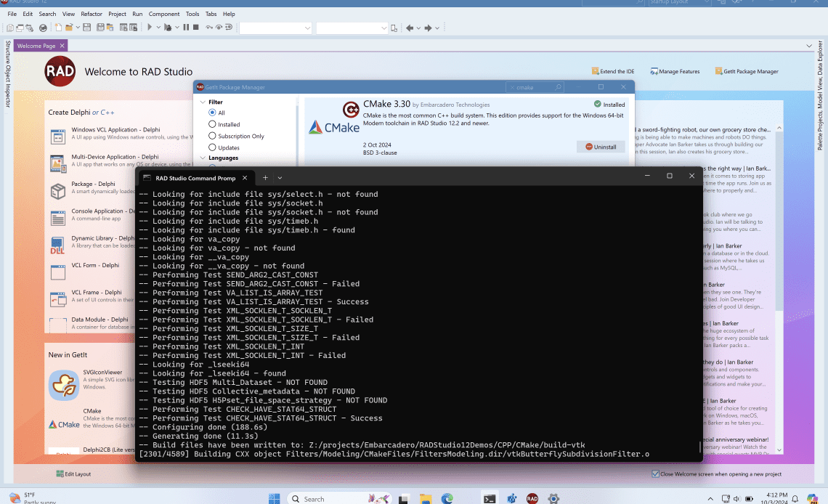Viewport: 828px width, 504px height.
Task: Open the Run button dropdown arrow
Action: (x=158, y=28)
